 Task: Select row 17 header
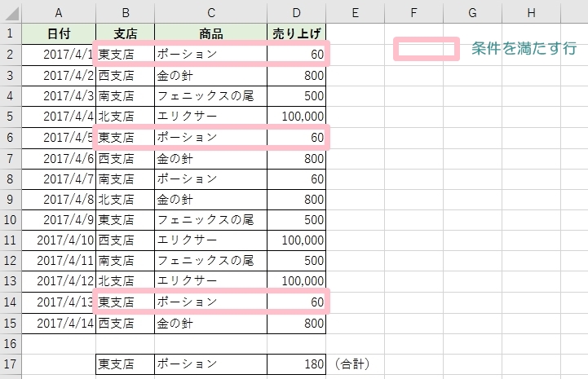pyautogui.click(x=11, y=364)
